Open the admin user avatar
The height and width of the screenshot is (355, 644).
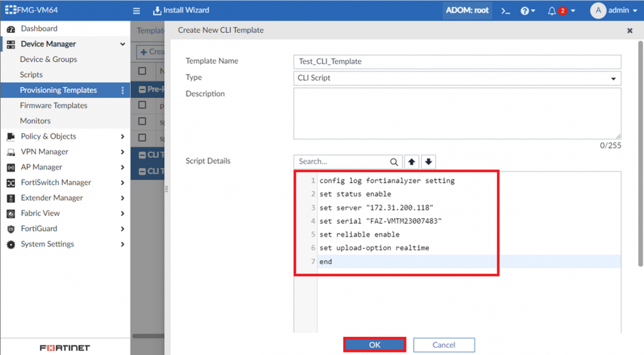pos(598,10)
